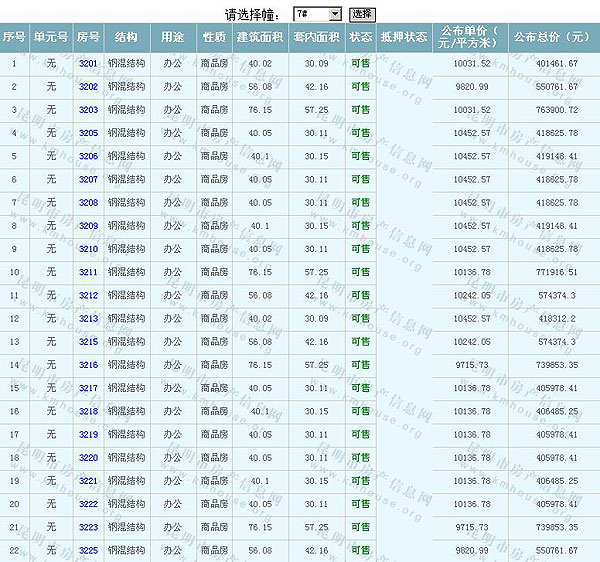Open room link 3202
The width and height of the screenshot is (600, 562).
pos(88,87)
